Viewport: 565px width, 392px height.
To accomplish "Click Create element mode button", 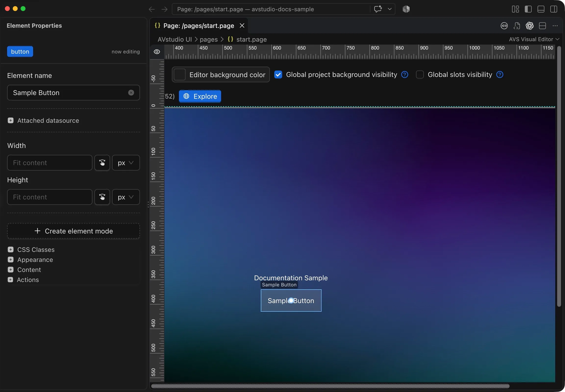I will 74,231.
